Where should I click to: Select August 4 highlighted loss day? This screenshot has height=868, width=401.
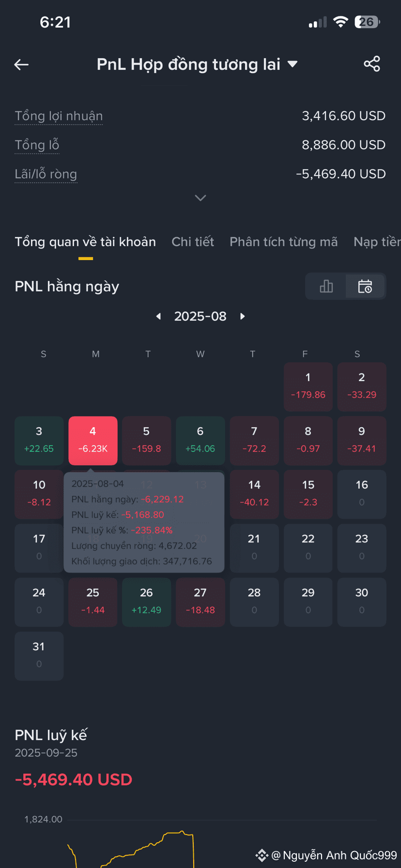coord(93,441)
